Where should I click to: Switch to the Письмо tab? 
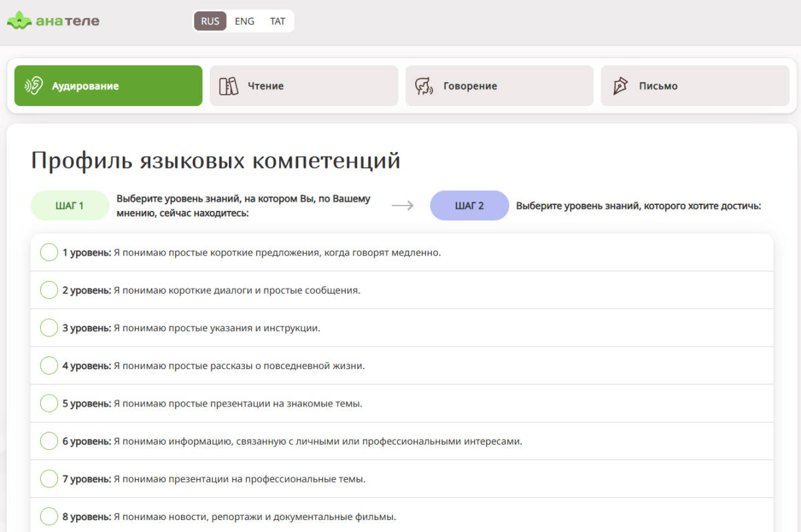(x=695, y=85)
